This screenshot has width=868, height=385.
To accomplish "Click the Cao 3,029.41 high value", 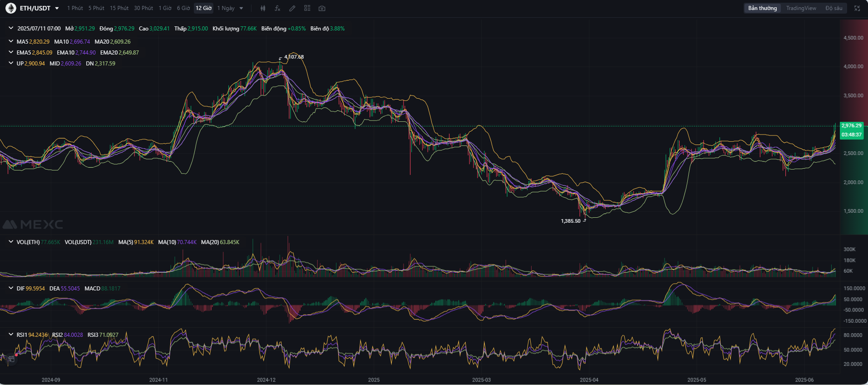I will click(154, 28).
